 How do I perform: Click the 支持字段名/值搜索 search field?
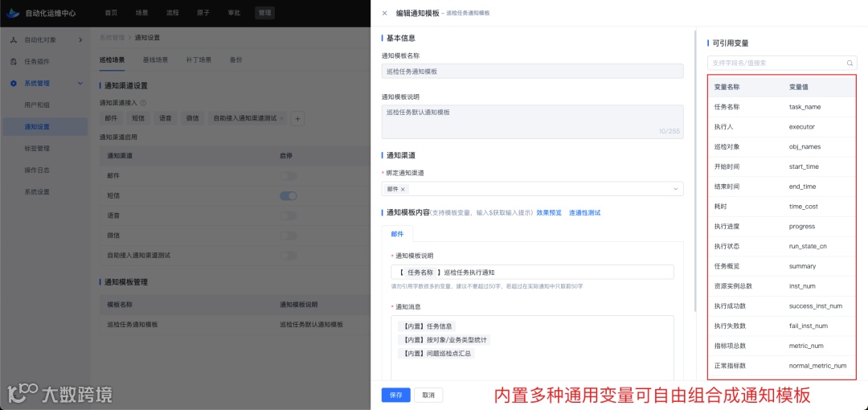782,64
